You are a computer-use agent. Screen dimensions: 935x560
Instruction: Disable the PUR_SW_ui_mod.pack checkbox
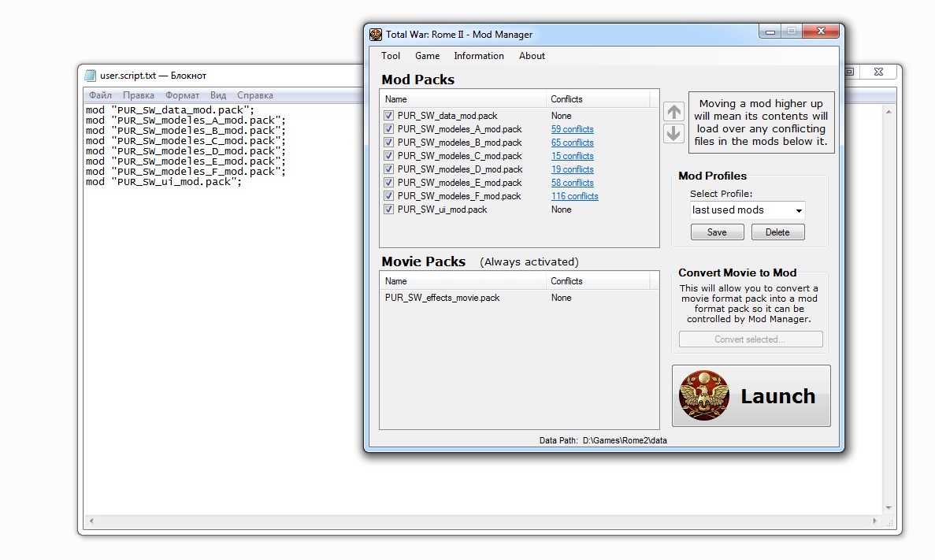click(388, 210)
